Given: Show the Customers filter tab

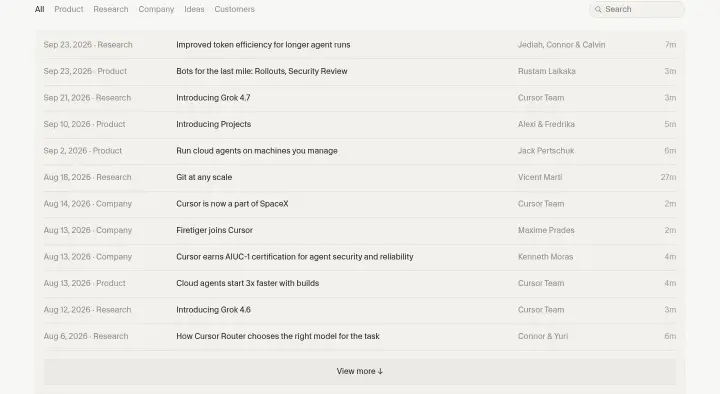Looking at the screenshot, I should pyautogui.click(x=234, y=9).
